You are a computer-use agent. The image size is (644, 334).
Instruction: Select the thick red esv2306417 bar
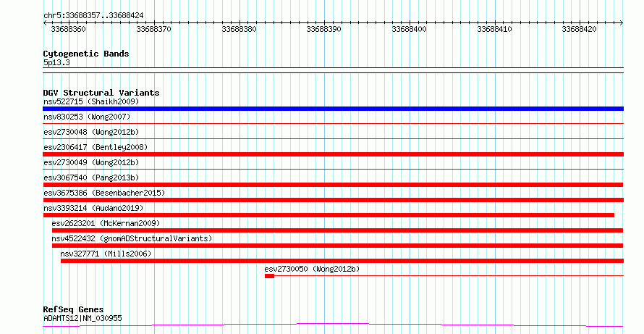[333, 154]
